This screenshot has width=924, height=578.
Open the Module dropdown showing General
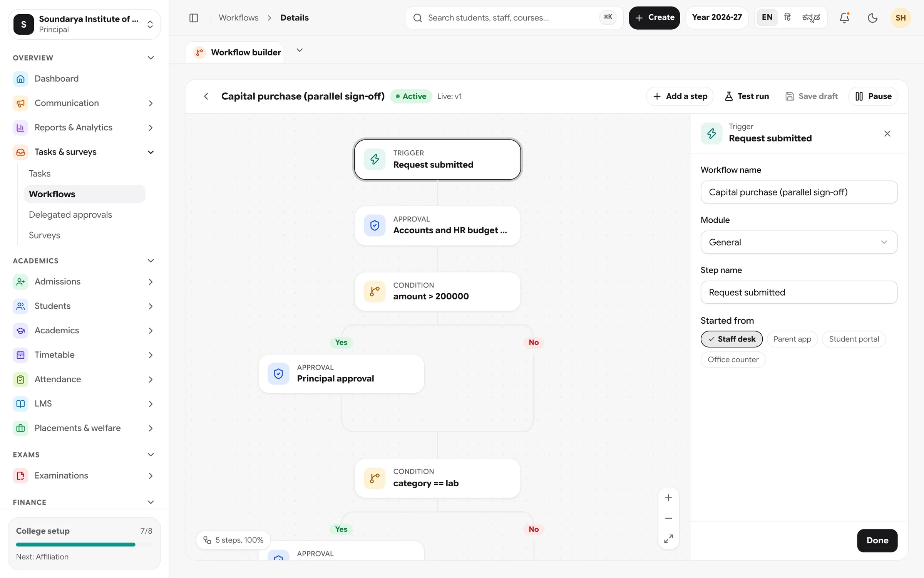tap(799, 242)
